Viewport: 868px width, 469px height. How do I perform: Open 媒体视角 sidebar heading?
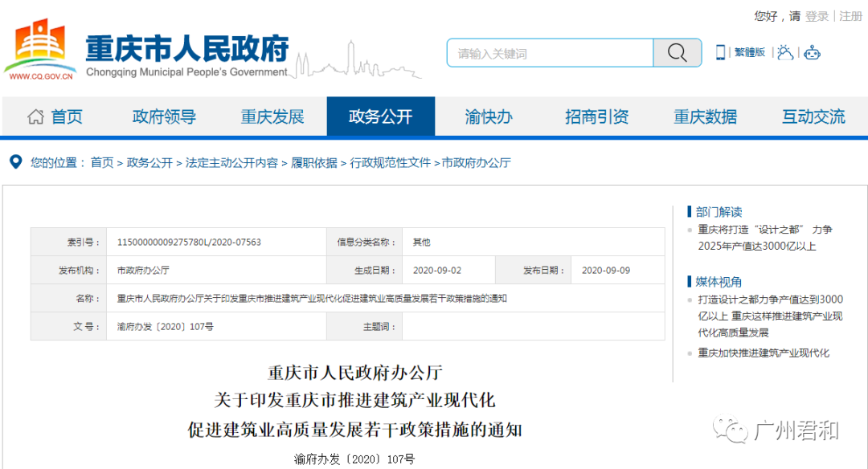click(x=719, y=282)
